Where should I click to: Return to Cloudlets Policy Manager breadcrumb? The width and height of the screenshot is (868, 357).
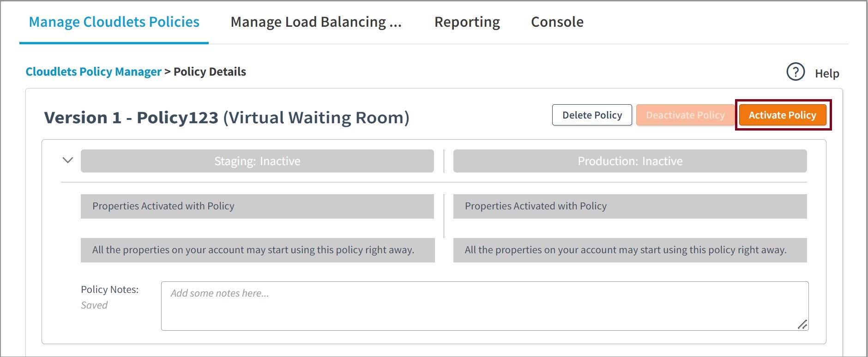click(93, 72)
